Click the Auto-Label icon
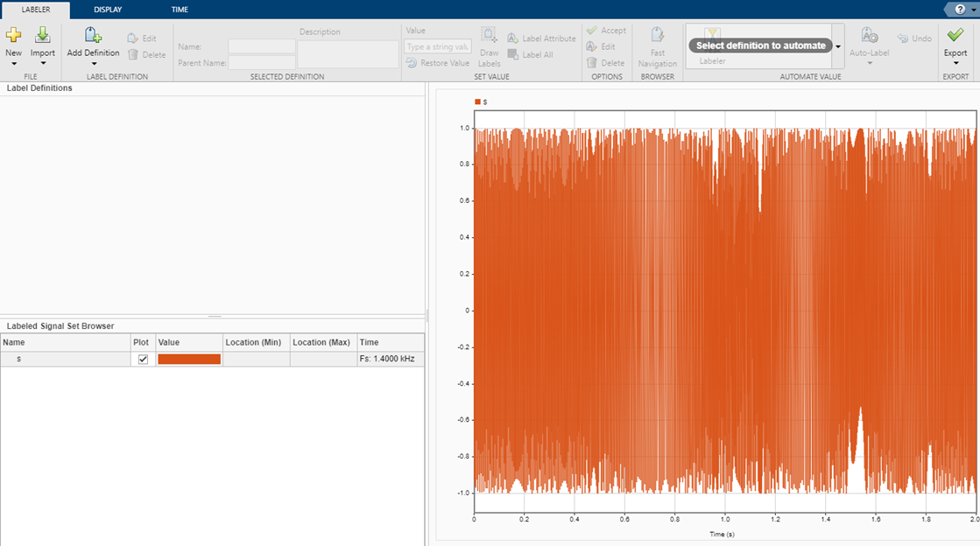This screenshot has width=980, height=546. 869,36
